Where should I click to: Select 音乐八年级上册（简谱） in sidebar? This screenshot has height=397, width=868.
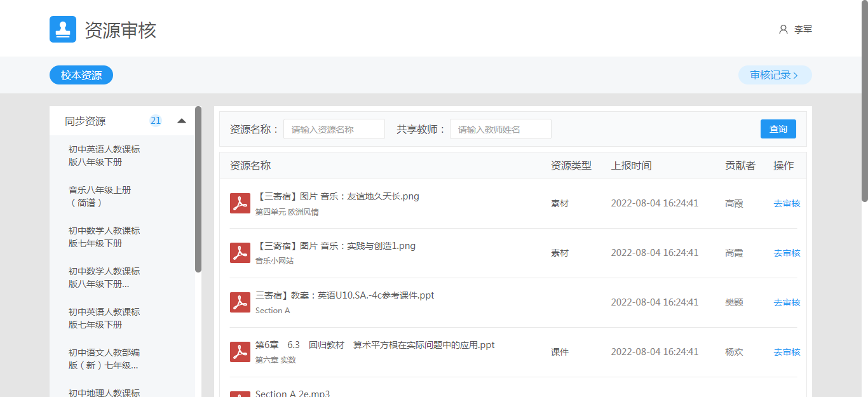click(100, 196)
